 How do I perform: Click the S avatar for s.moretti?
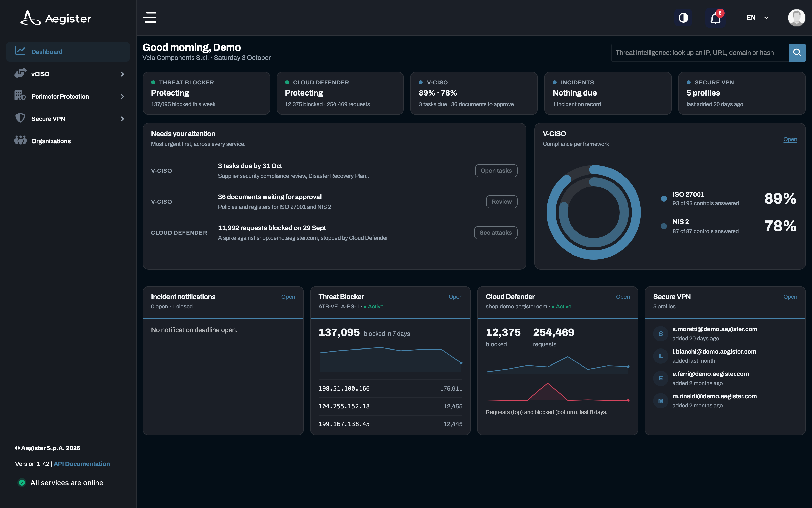(x=660, y=334)
